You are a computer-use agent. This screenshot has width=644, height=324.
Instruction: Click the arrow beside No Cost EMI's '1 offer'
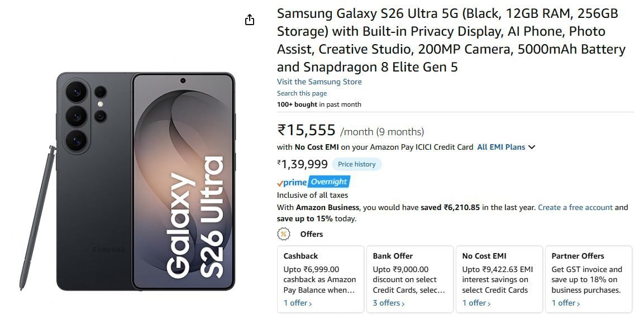tap(489, 303)
